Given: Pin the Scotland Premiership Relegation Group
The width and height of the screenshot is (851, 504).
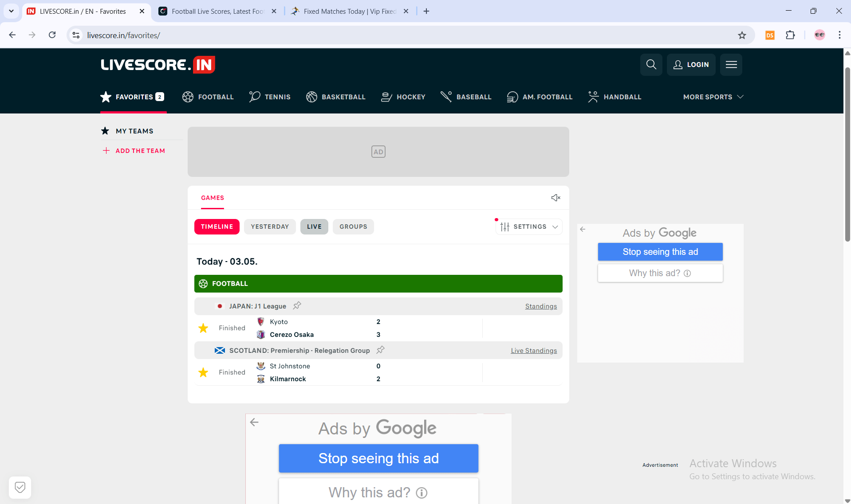Looking at the screenshot, I should (380, 350).
